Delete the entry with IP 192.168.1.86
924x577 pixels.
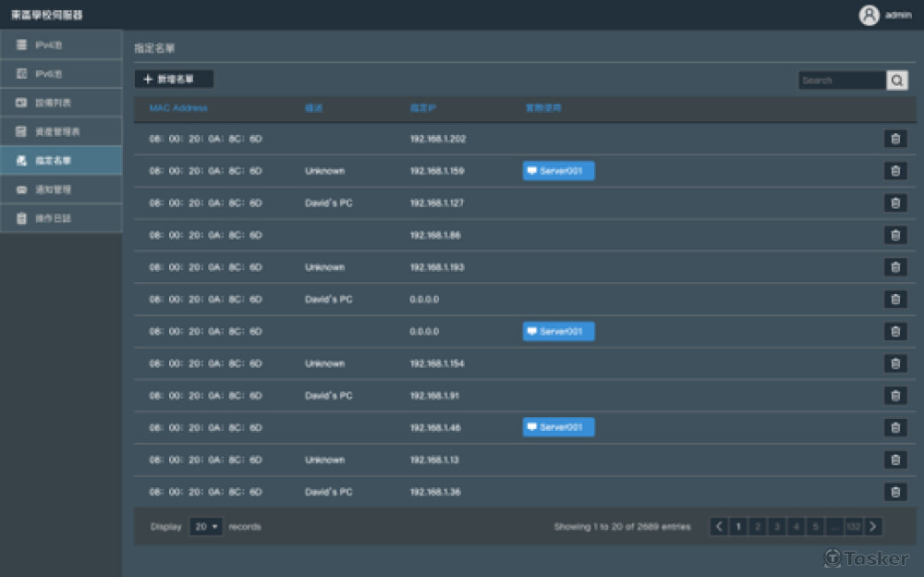[894, 235]
